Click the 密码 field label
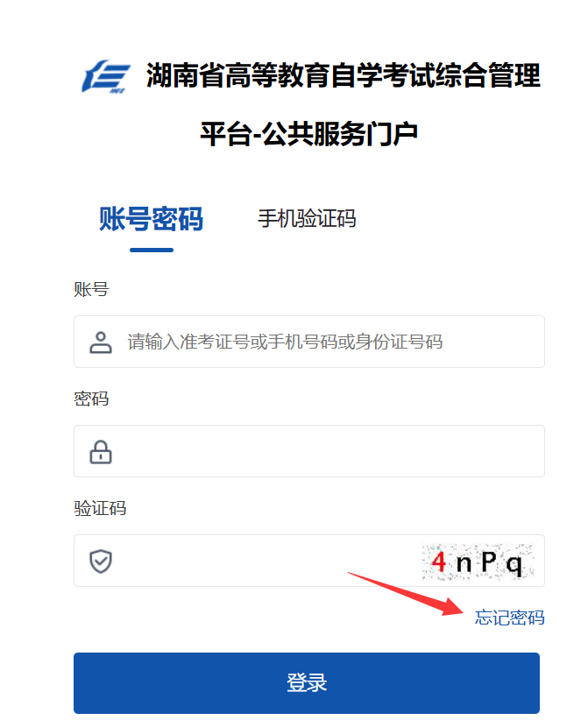This screenshot has height=720, width=588. (91, 399)
